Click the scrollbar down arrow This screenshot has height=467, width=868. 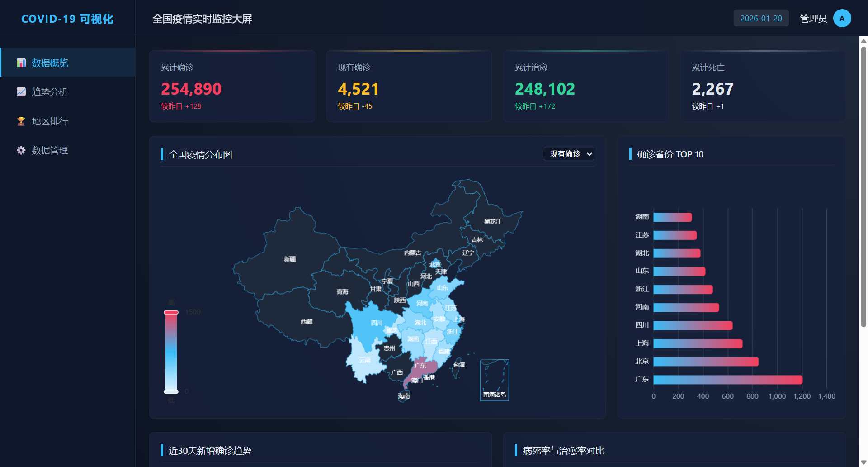click(863, 462)
